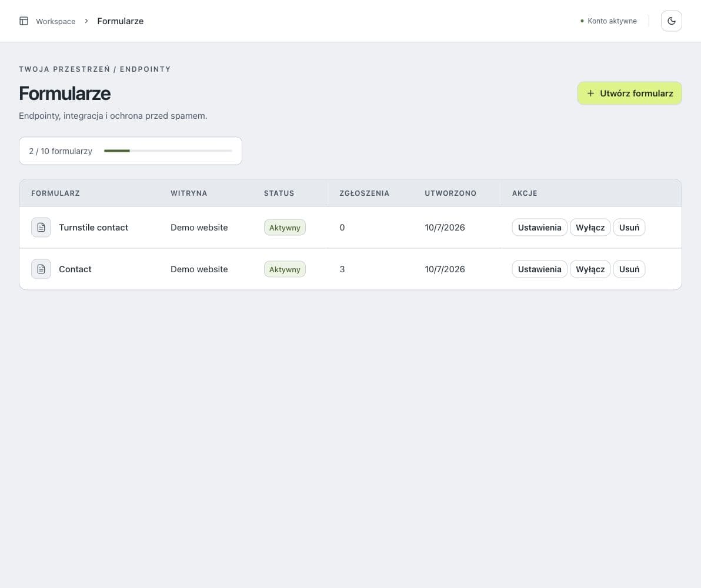701x588 pixels.
Task: Select the Contact form name
Action: pos(75,269)
